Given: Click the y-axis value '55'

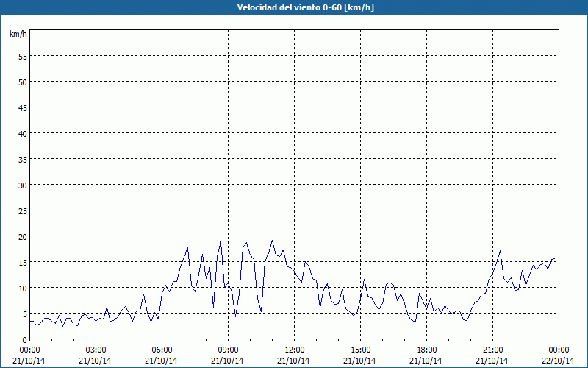Looking at the screenshot, I should point(23,57).
